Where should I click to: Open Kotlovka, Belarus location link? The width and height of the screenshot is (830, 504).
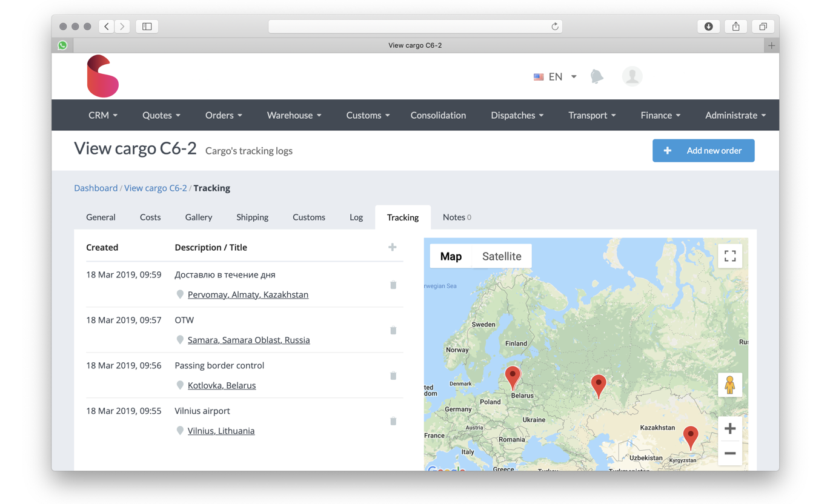[x=222, y=385]
